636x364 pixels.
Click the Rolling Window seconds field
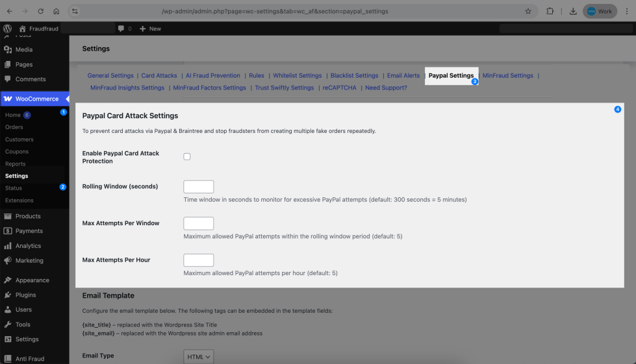coord(198,187)
